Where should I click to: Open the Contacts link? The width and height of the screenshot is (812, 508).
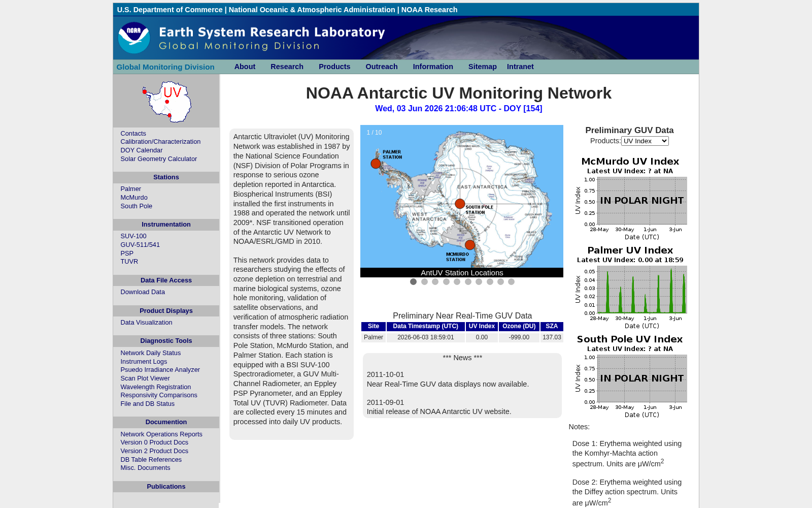[133, 134]
